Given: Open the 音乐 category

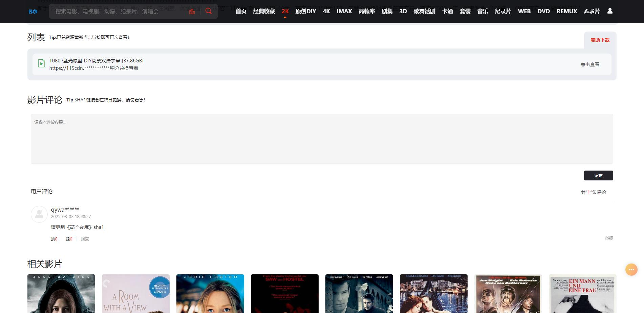Looking at the screenshot, I should click(483, 11).
